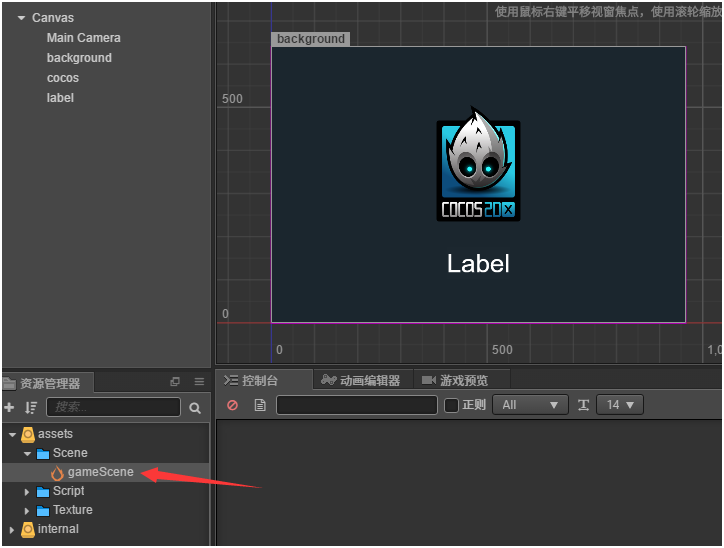Click the pop-out icon in assets panel
This screenshot has width=724, height=548.
tap(175, 382)
